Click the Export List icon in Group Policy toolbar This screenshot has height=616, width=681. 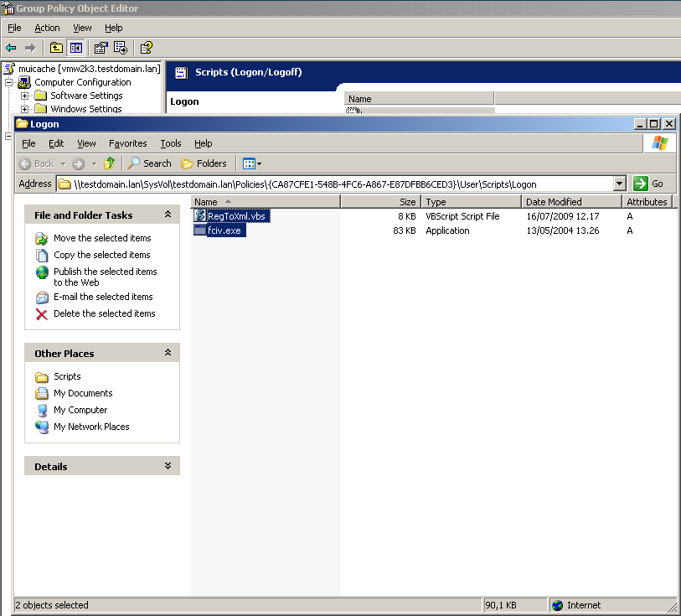(121, 48)
